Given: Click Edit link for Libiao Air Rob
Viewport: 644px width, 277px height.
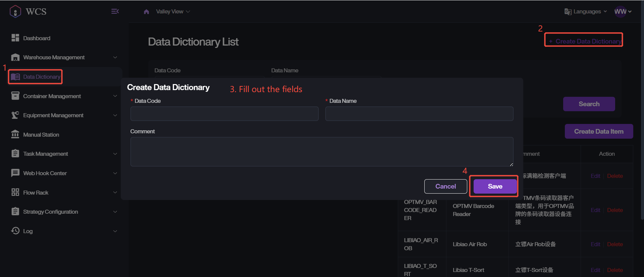Looking at the screenshot, I should click(x=595, y=244).
